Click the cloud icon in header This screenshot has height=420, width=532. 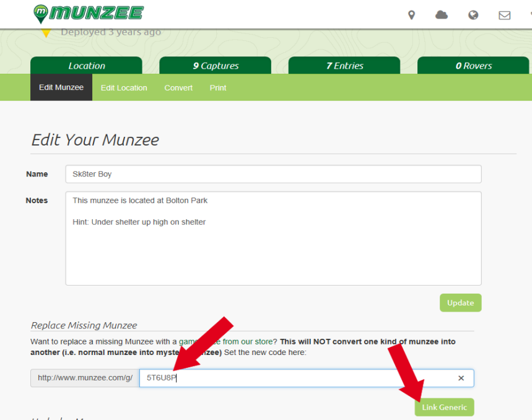pos(442,15)
